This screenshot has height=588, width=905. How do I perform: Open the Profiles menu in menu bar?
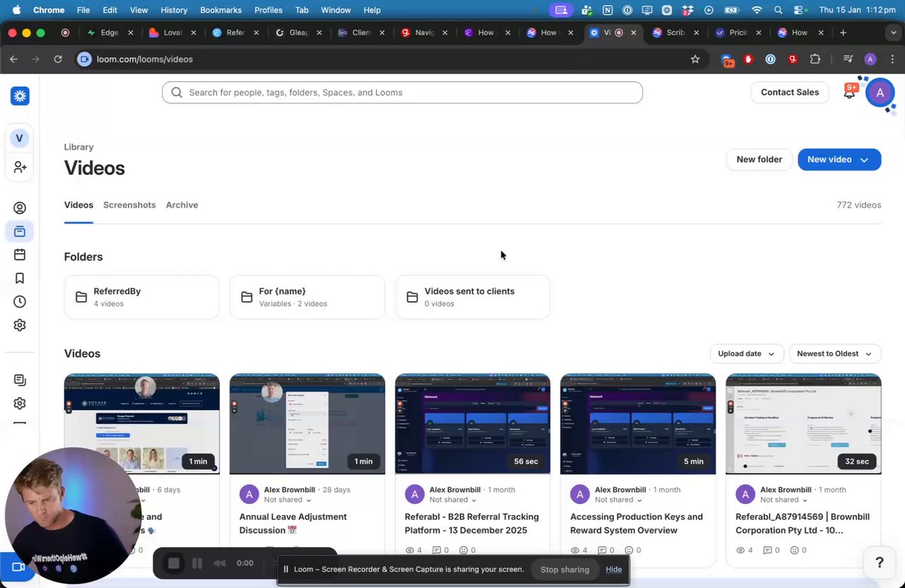tap(268, 10)
